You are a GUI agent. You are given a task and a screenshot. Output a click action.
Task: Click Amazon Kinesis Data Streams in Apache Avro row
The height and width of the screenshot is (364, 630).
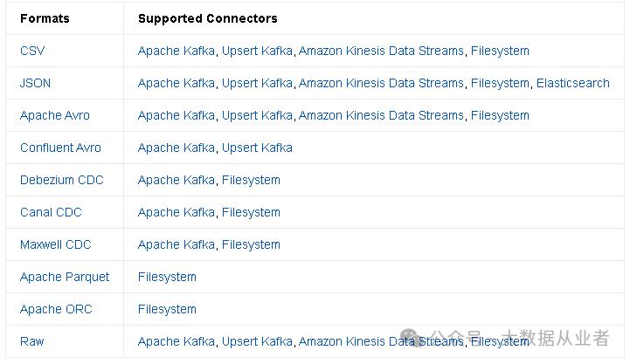click(x=381, y=115)
